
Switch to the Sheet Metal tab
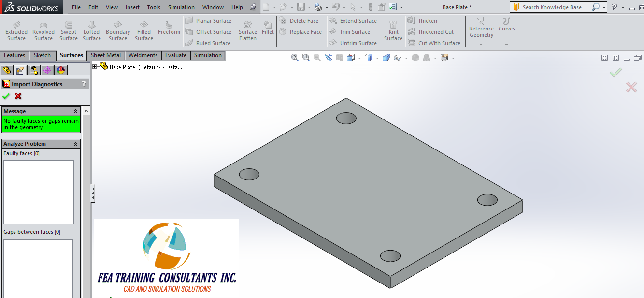[105, 55]
